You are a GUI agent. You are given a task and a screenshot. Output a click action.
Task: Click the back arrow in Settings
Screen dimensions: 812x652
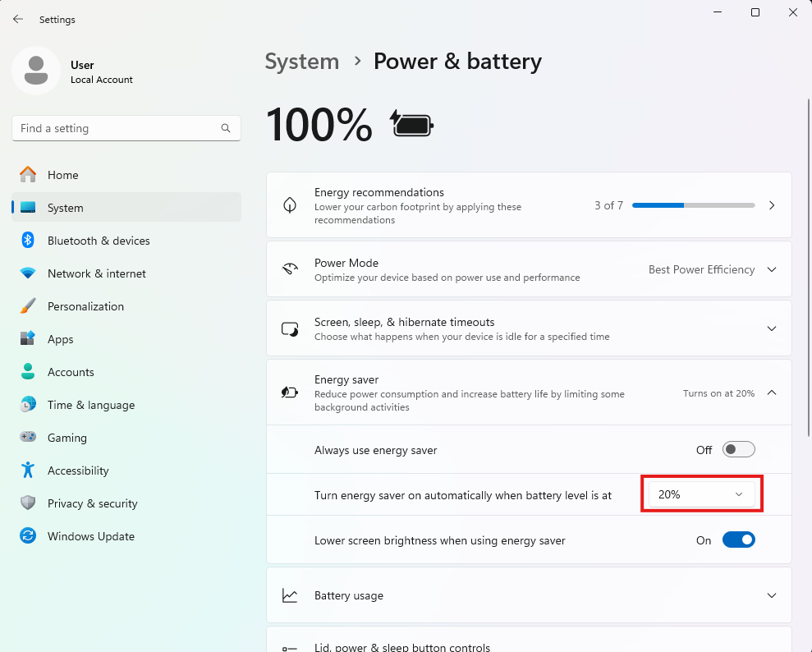[x=17, y=19]
